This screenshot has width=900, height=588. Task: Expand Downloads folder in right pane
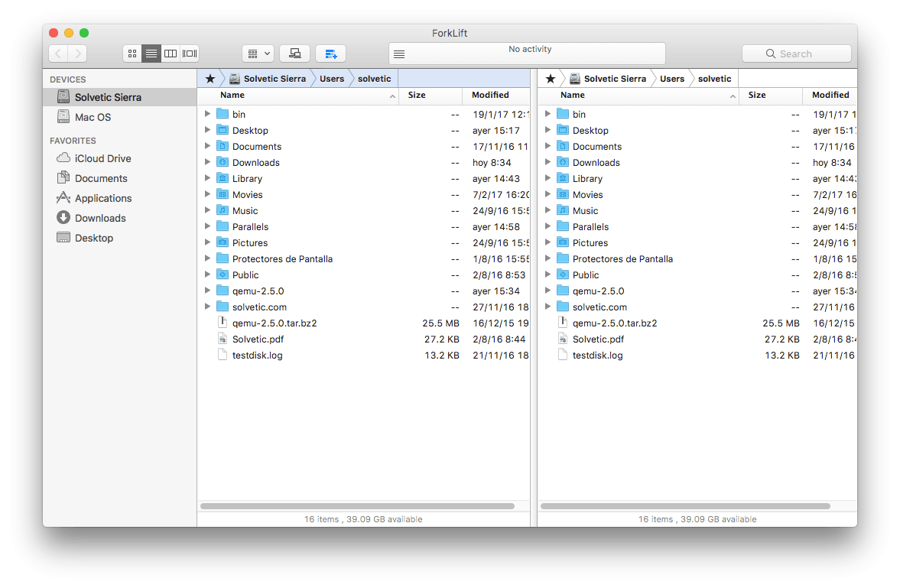[x=547, y=162]
